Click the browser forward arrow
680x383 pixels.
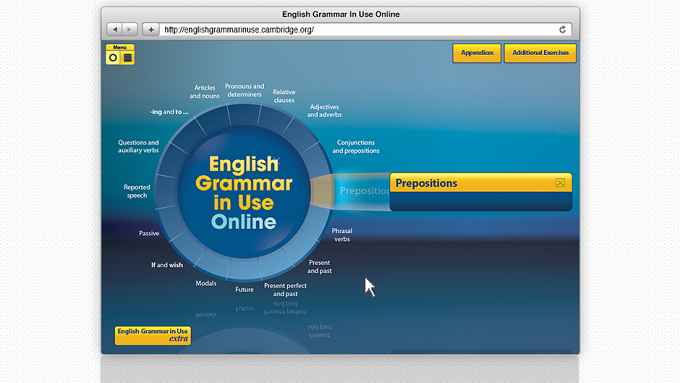point(129,29)
